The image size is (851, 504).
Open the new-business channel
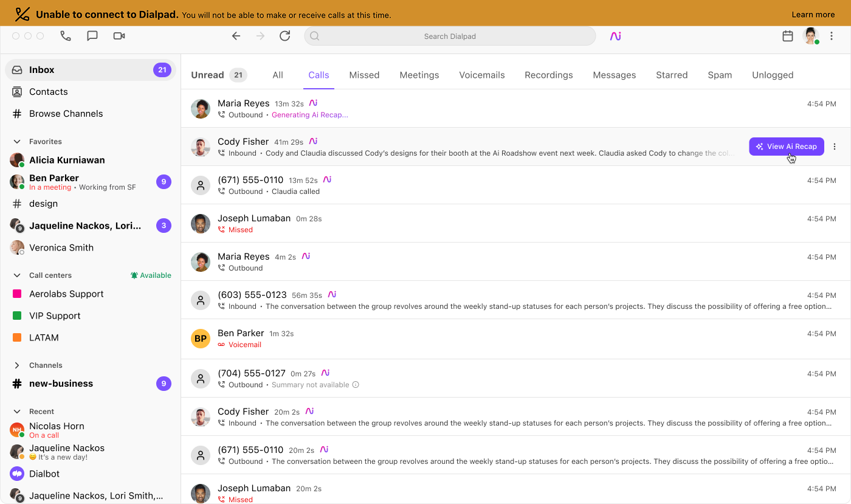coord(91,384)
